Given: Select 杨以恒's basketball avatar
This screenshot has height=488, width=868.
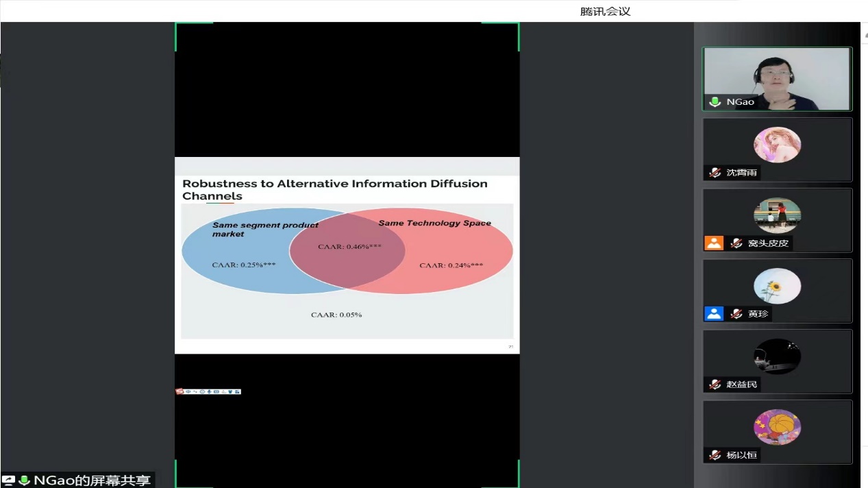Looking at the screenshot, I should pos(777,427).
